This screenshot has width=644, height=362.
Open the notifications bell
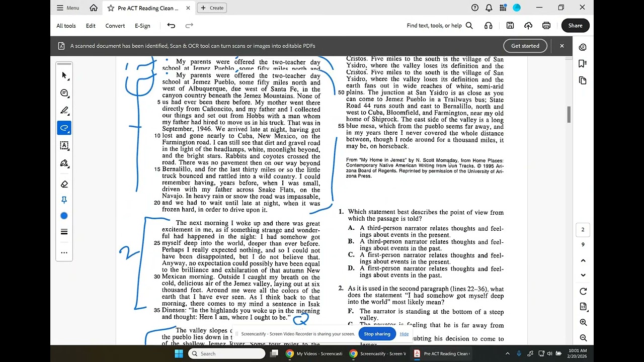[489, 8]
